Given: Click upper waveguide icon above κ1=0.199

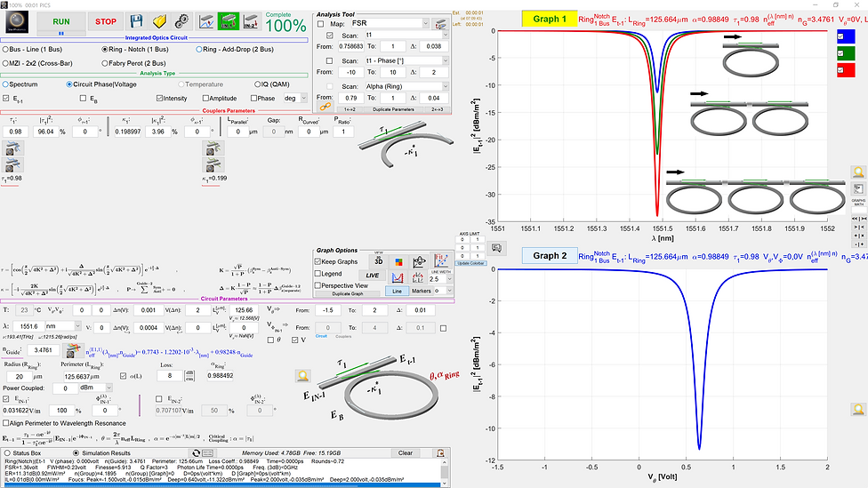Looking at the screenshot, I should [x=212, y=148].
